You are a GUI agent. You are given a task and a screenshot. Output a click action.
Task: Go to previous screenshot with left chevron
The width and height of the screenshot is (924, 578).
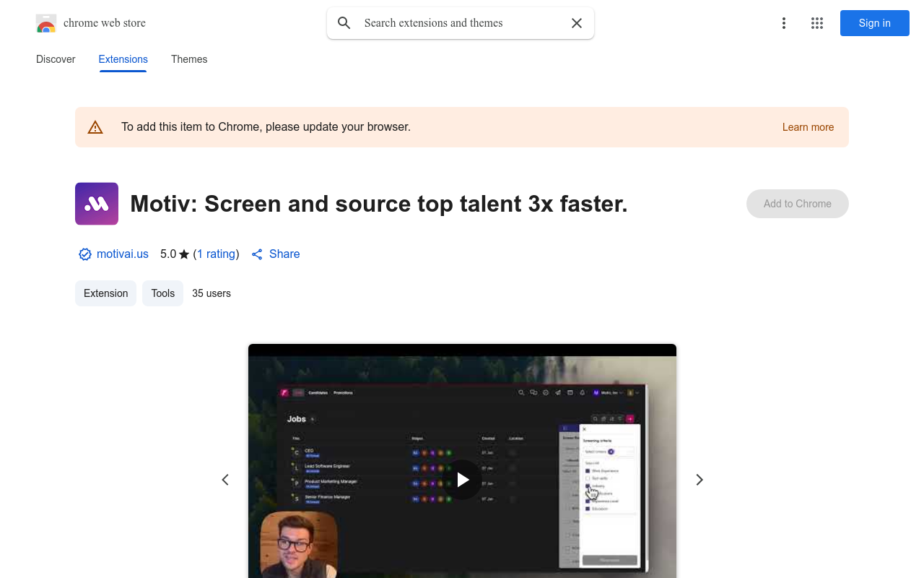point(225,480)
